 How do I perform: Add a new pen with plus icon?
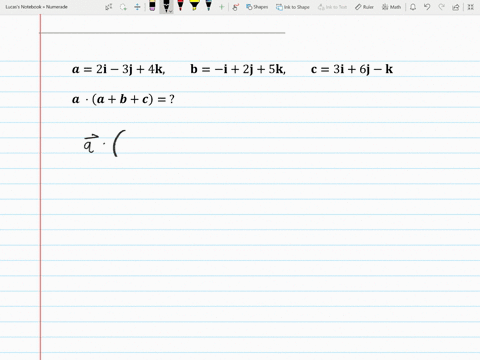(221, 7)
